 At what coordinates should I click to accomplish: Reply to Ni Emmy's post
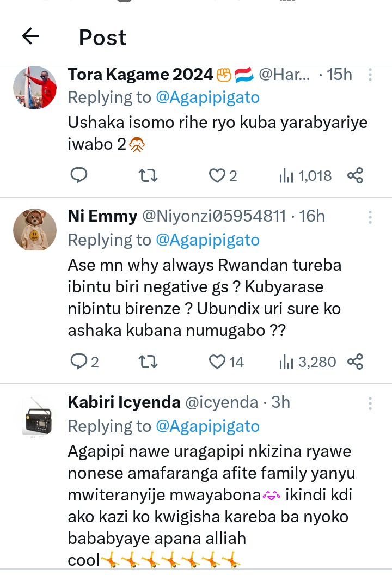[79, 362]
